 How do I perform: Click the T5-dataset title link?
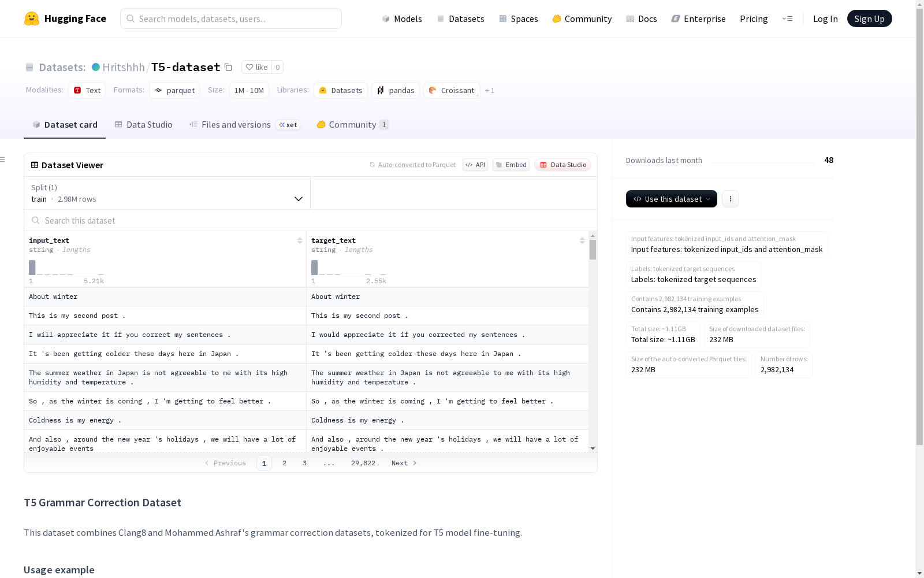click(x=185, y=67)
